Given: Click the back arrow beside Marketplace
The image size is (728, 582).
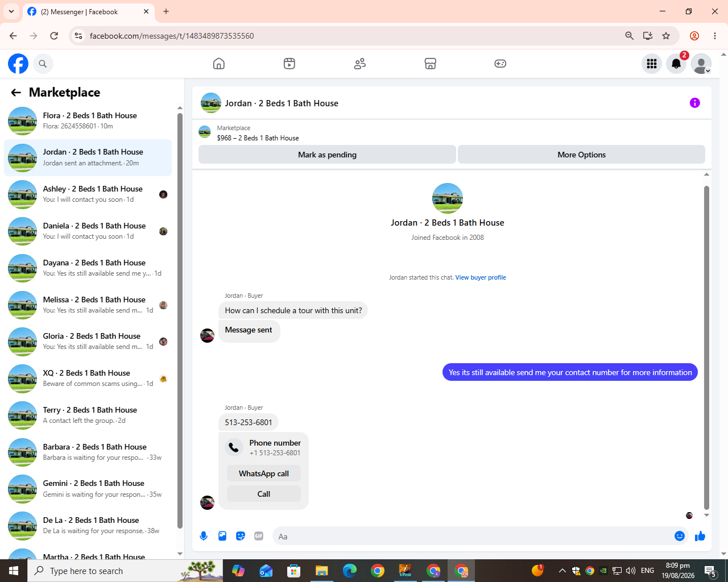Looking at the screenshot, I should pos(16,93).
